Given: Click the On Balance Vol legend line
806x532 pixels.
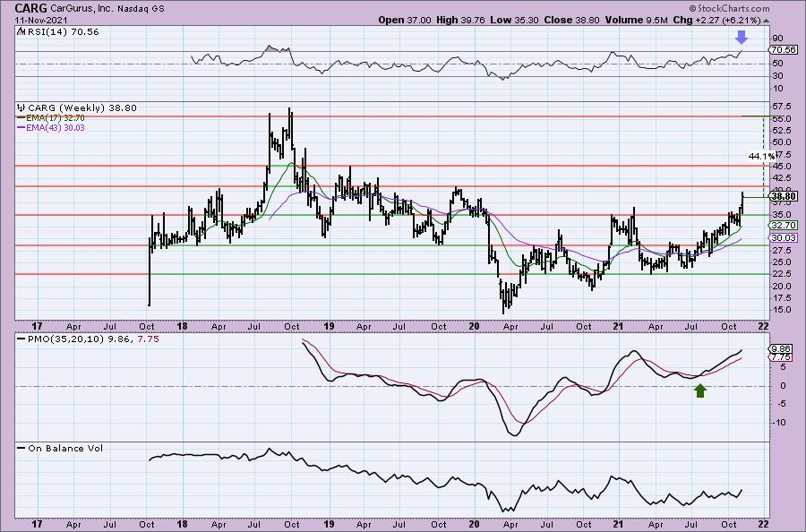Looking at the screenshot, I should tap(21, 448).
